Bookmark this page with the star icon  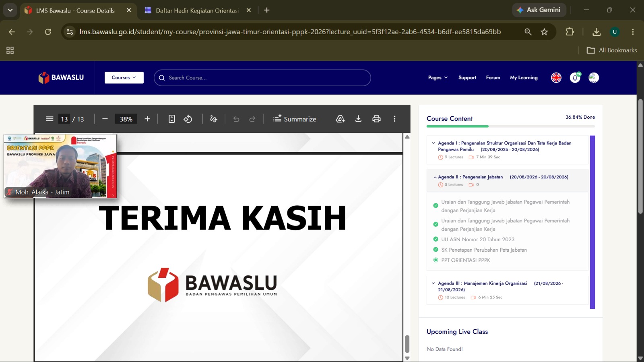tap(545, 32)
